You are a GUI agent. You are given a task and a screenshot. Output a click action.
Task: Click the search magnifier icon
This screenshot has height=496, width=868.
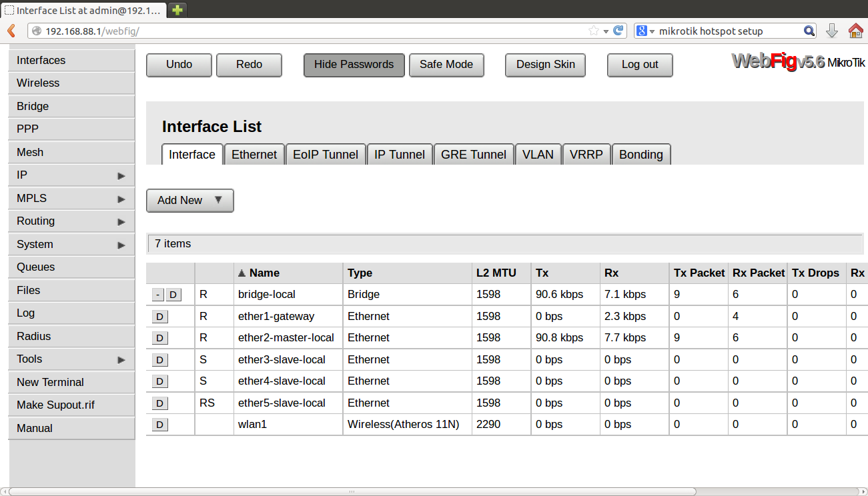coord(809,31)
